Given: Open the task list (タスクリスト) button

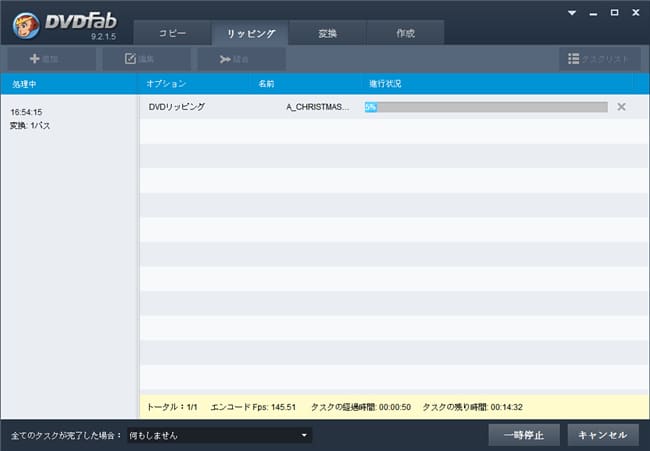Looking at the screenshot, I should pos(598,59).
